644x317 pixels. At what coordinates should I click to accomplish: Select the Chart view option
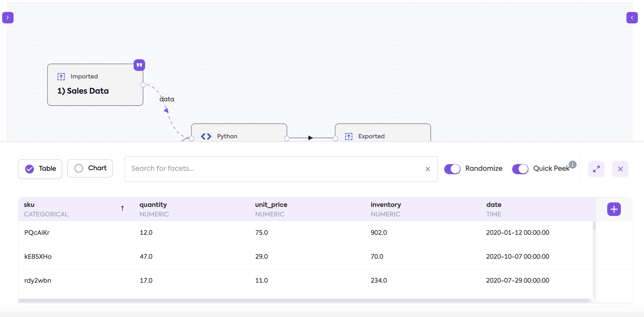click(90, 168)
